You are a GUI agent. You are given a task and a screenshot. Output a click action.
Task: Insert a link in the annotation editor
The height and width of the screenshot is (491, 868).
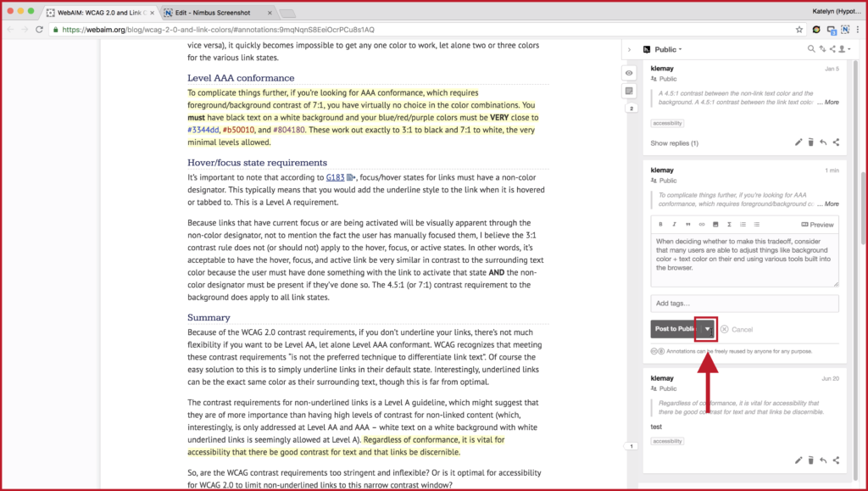[701, 225]
